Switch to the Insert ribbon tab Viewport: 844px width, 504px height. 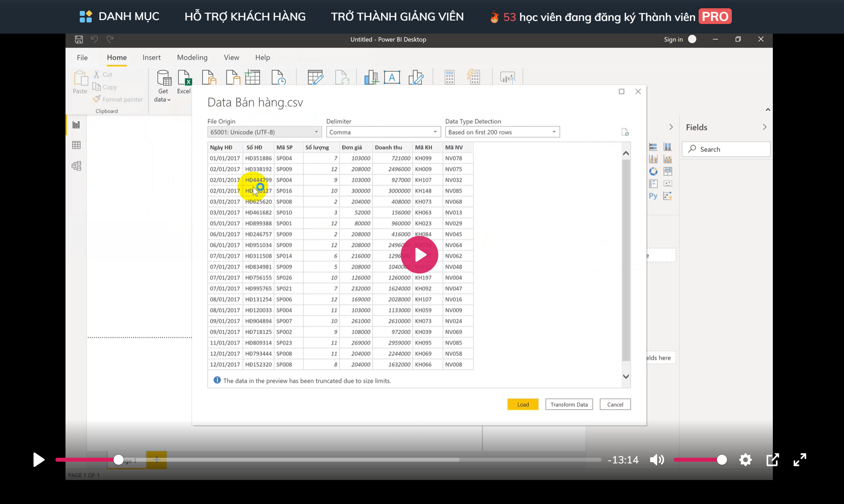tap(152, 58)
